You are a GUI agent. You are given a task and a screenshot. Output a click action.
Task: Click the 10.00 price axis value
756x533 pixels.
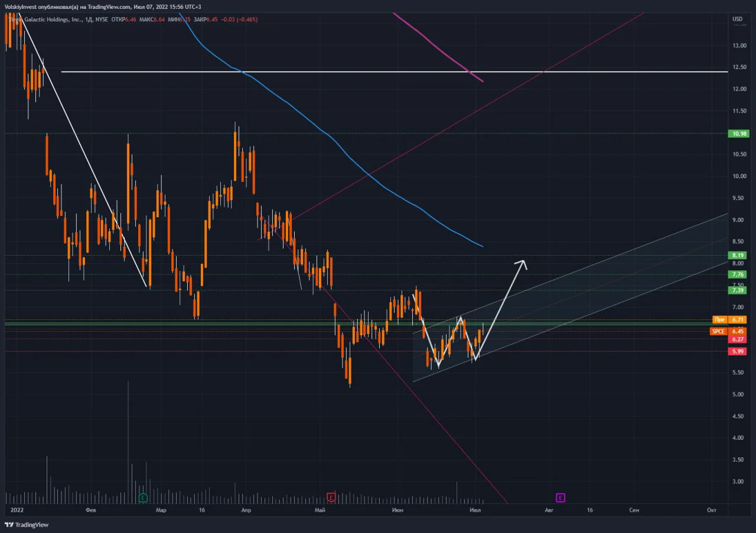pos(739,176)
